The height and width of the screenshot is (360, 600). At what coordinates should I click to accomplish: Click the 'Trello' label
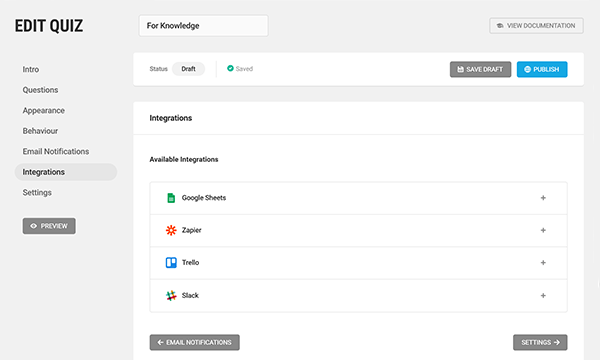pyautogui.click(x=191, y=263)
